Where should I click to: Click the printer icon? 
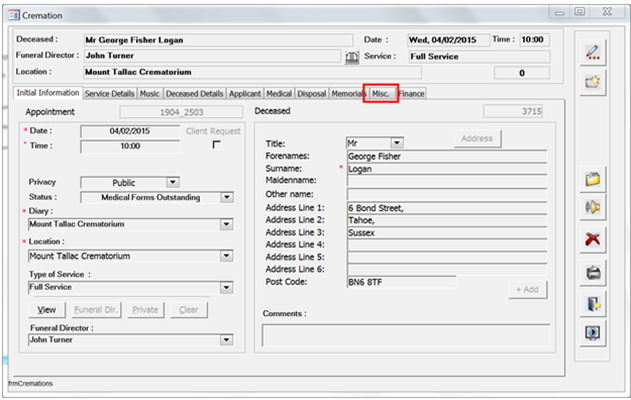(x=593, y=272)
